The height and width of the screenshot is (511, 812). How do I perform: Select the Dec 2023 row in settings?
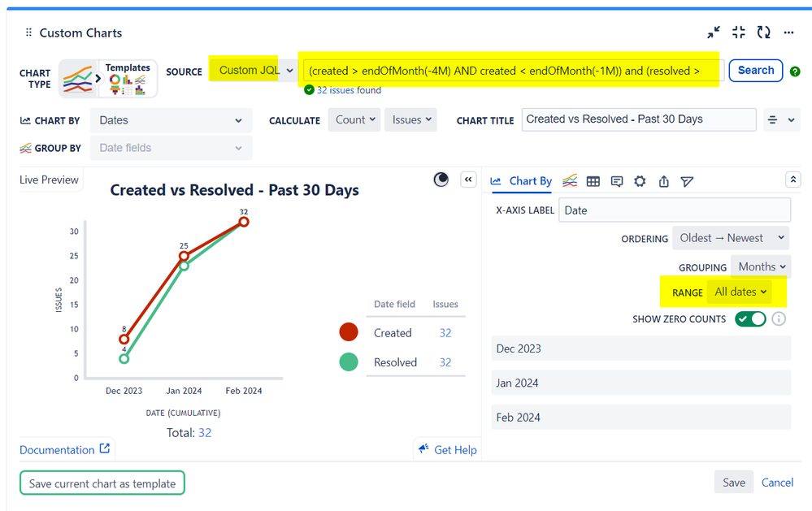click(x=641, y=349)
